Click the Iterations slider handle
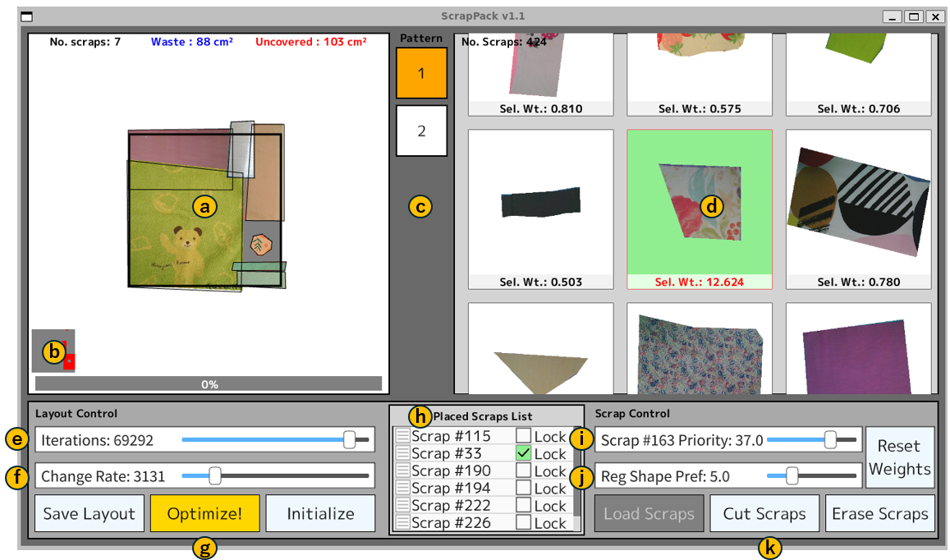This screenshot has height=560, width=950. click(x=349, y=439)
